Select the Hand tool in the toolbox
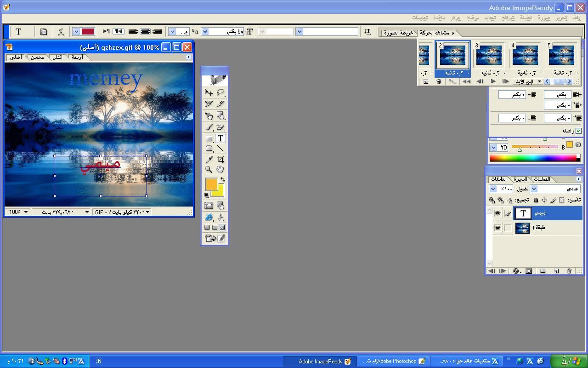Image resolution: width=588 pixels, height=368 pixels. 220,170
